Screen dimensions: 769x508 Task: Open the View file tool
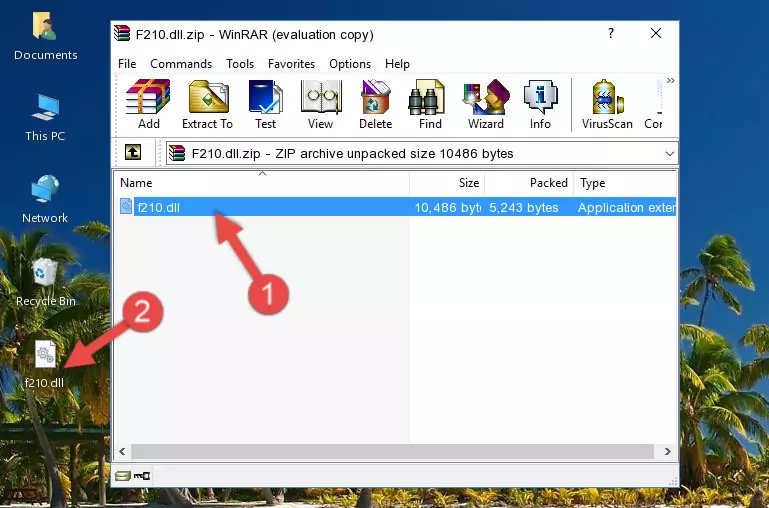coord(321,104)
